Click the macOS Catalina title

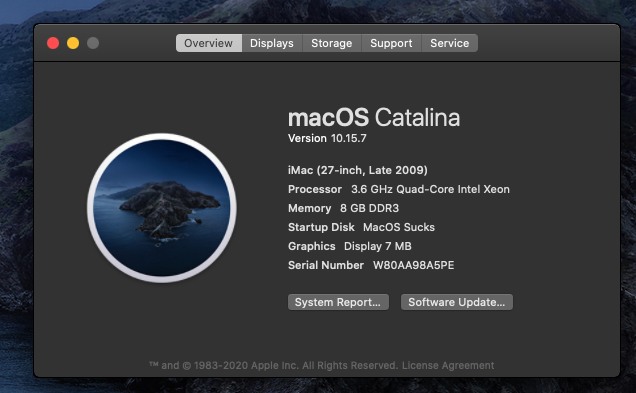click(374, 118)
